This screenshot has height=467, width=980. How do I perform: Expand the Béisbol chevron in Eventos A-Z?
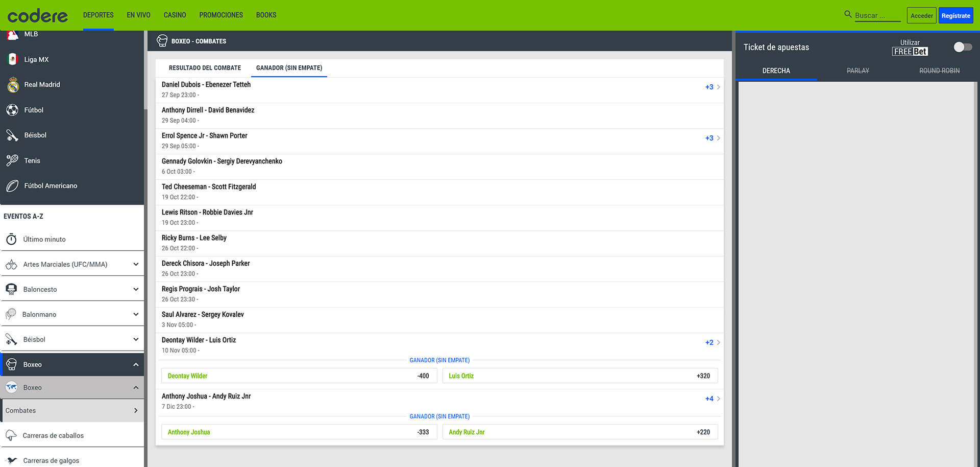pyautogui.click(x=136, y=339)
